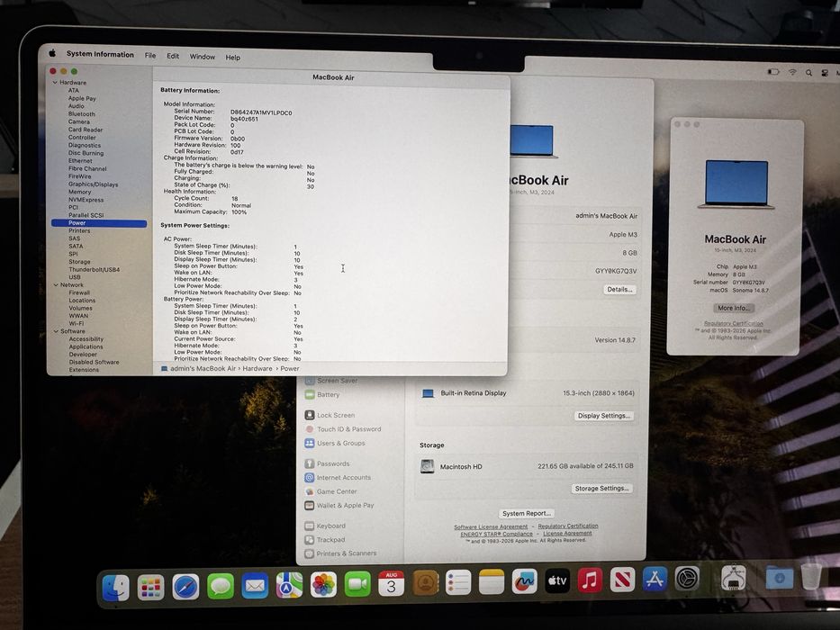840x630 pixels.
Task: Open Reminders from the Dock
Action: (458, 582)
